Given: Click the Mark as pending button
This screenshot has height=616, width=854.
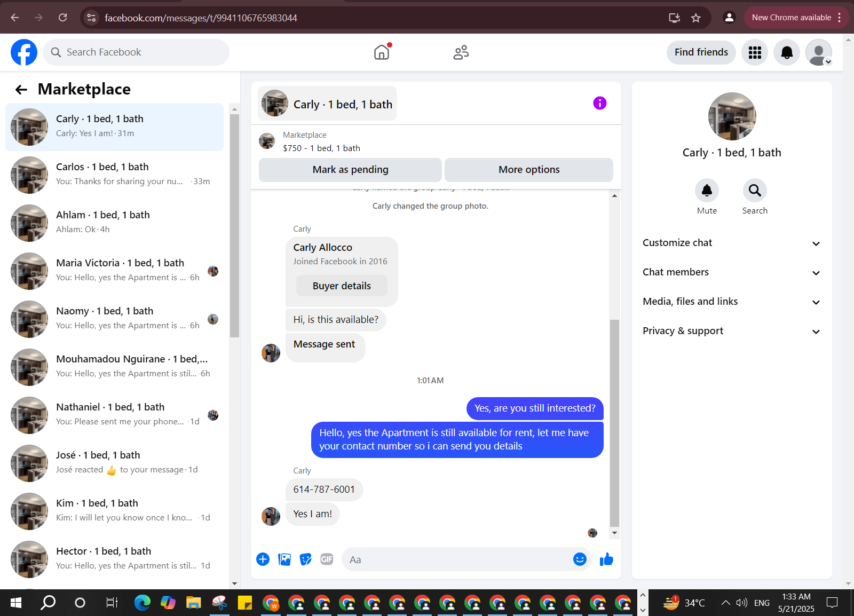Looking at the screenshot, I should point(350,170).
